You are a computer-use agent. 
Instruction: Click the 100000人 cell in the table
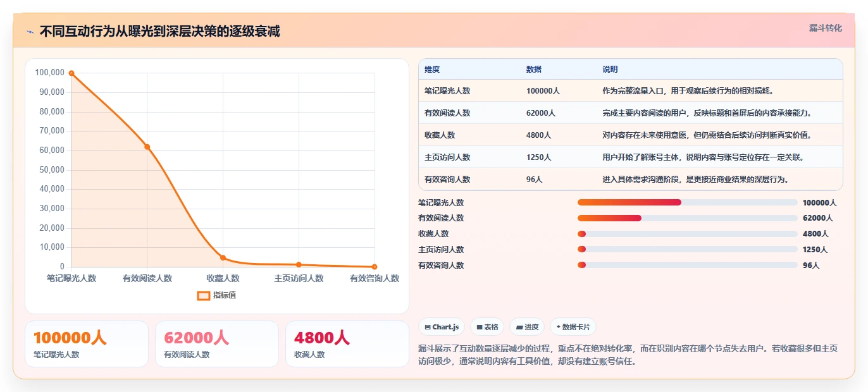tap(543, 91)
